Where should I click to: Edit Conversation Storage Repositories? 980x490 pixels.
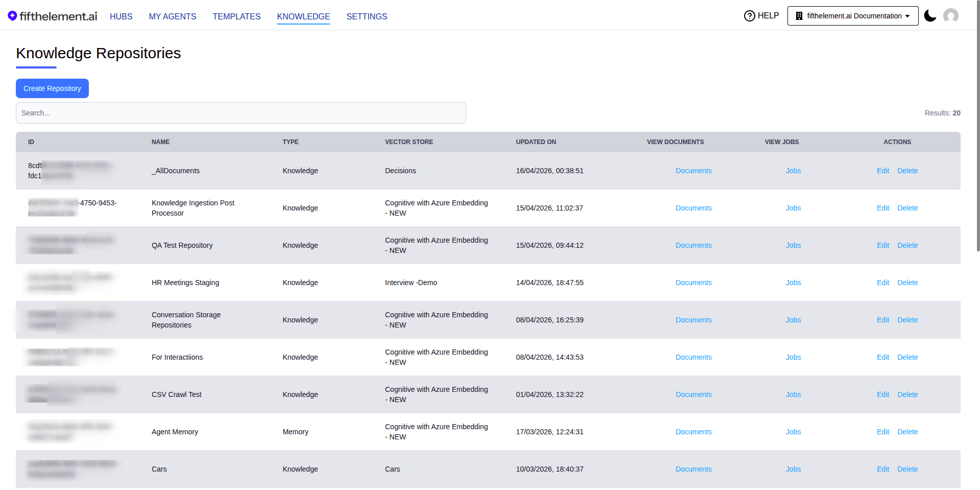click(x=883, y=320)
